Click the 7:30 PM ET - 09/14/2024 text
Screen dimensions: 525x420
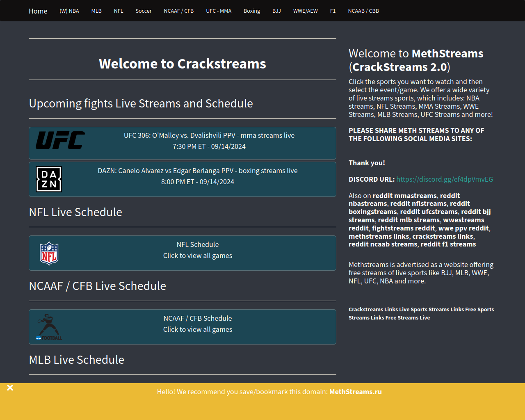209,146
